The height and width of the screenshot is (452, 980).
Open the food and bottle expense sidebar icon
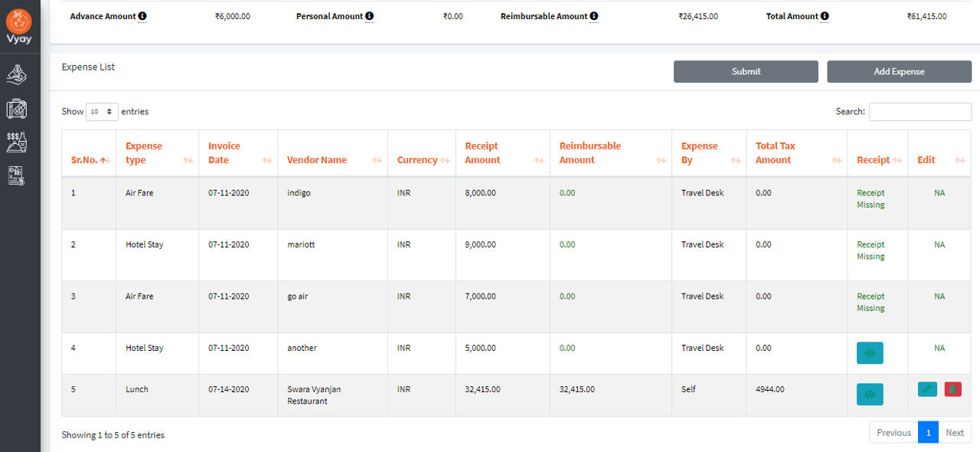17,142
